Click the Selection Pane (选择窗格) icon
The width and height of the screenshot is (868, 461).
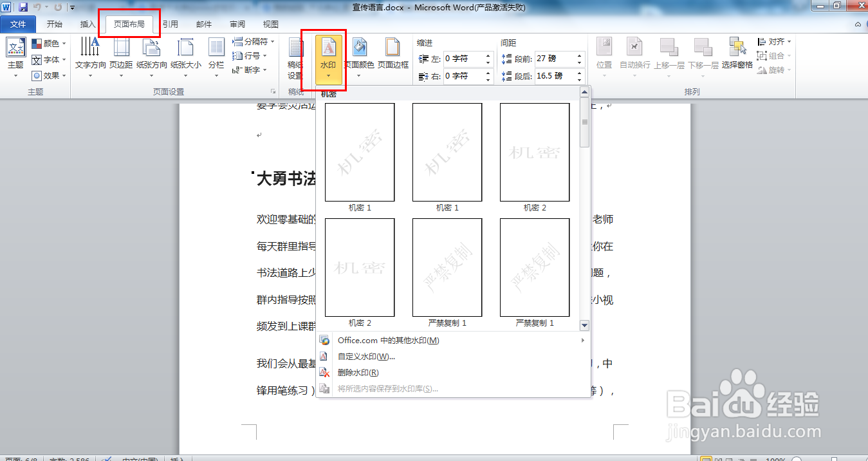point(737,55)
